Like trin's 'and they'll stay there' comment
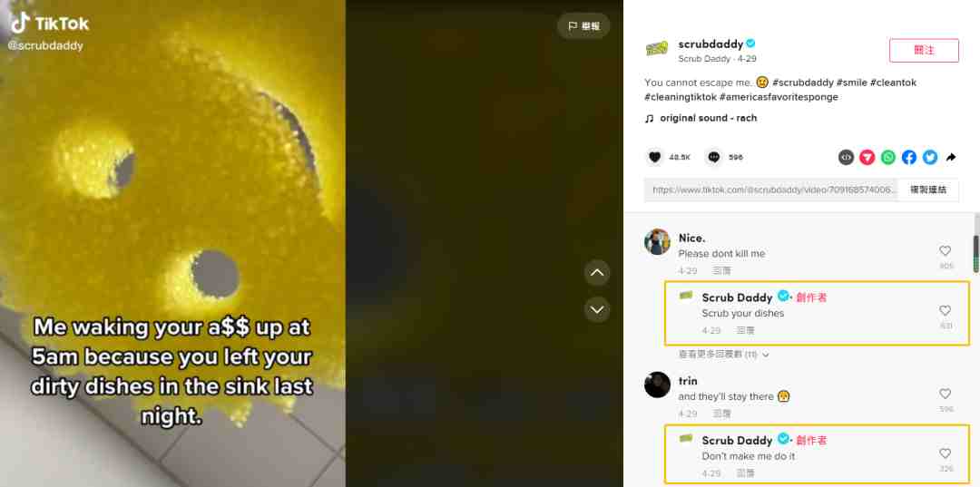The width and height of the screenshot is (980, 487). (x=945, y=394)
